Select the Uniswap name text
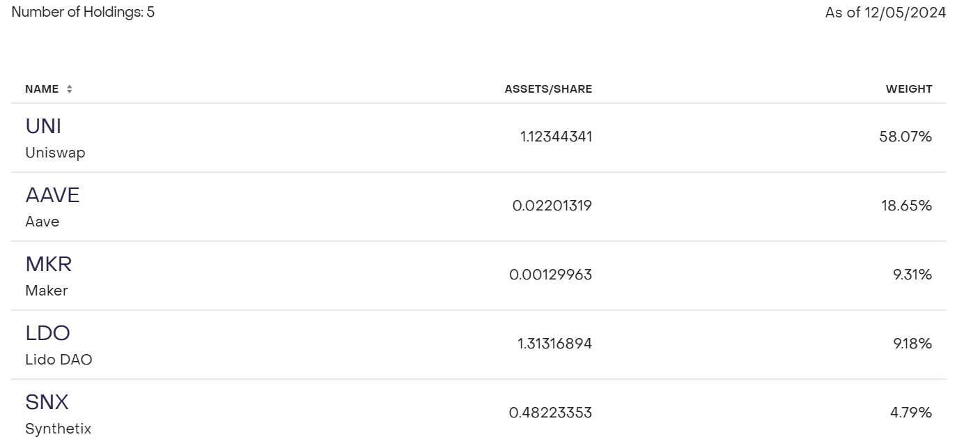 pos(55,153)
